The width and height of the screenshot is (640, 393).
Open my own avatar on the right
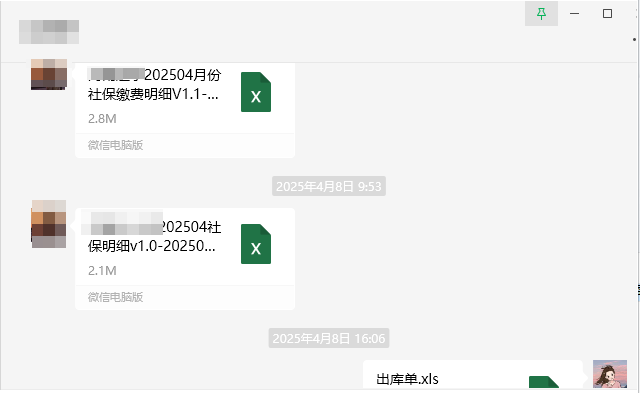coord(610,374)
